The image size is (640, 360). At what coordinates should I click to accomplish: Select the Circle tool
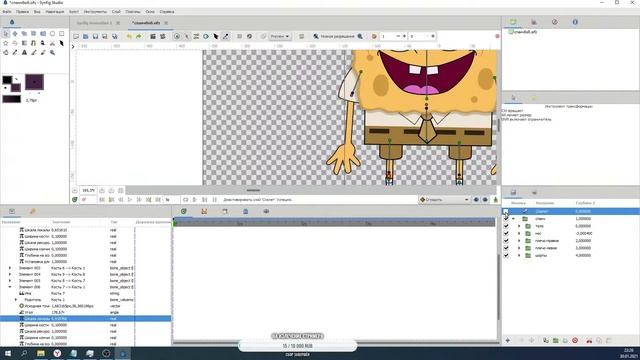click(x=53, y=33)
